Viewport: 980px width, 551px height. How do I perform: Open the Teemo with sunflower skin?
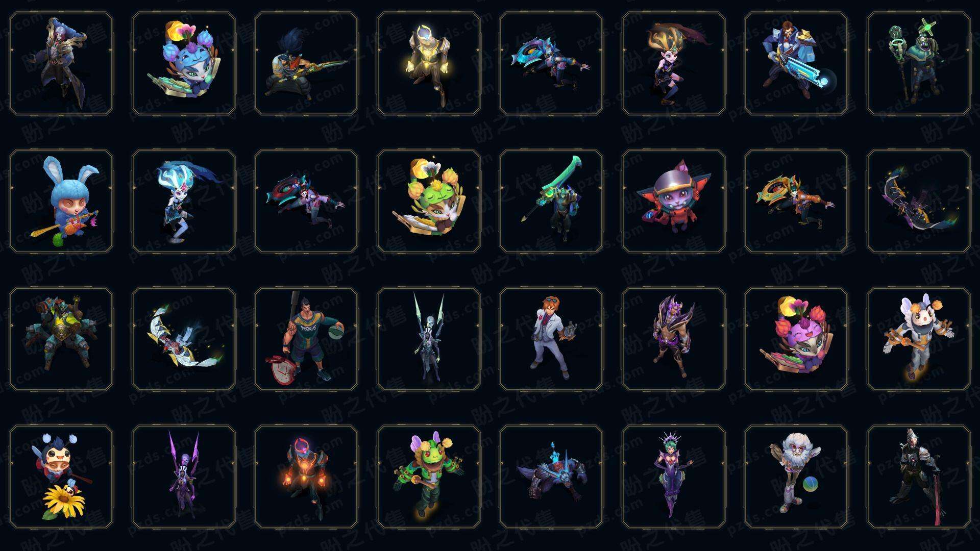[61, 477]
